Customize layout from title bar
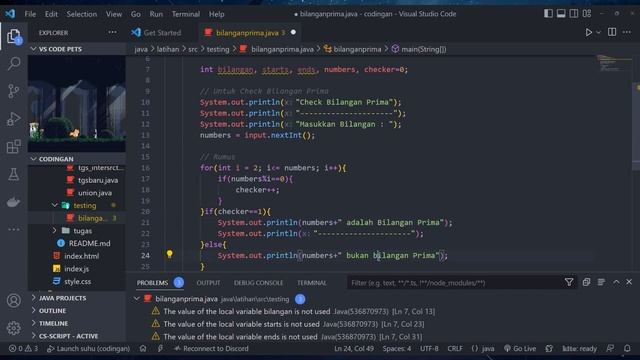The width and height of the screenshot is (640, 360). (587, 13)
